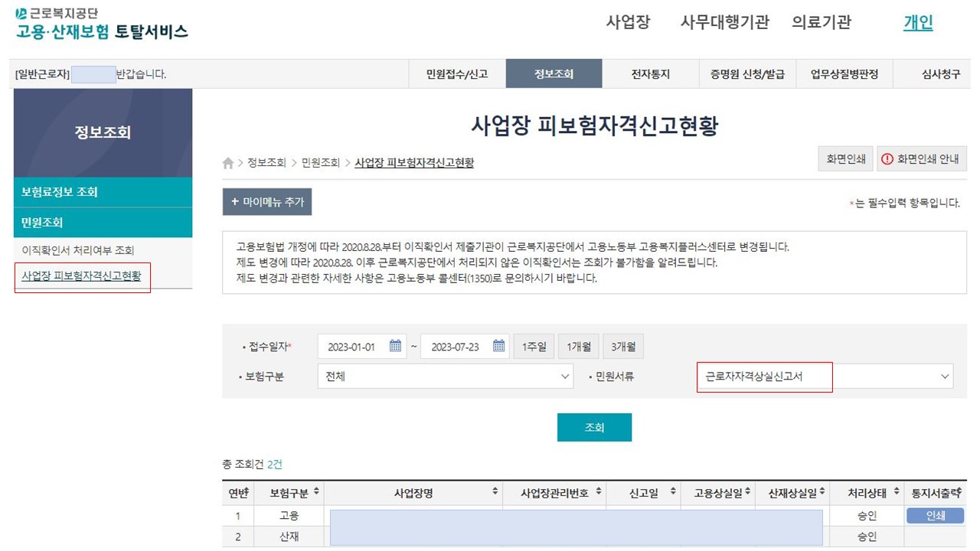Click the home breadcrumb icon
The width and height of the screenshot is (980, 551).
[x=227, y=162]
